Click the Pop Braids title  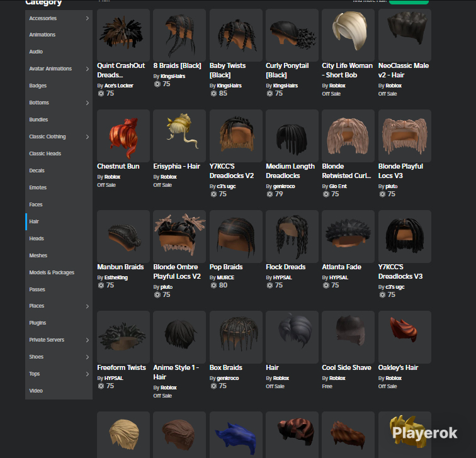click(x=226, y=267)
